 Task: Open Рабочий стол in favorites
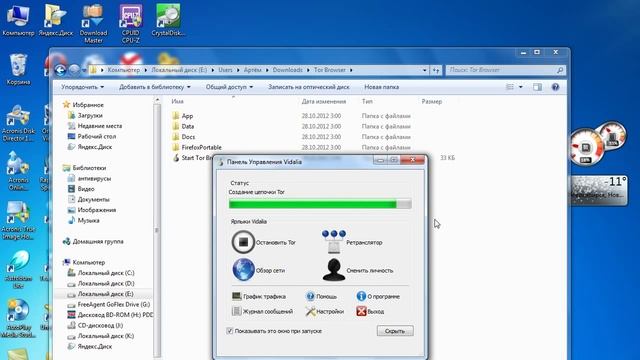[x=97, y=136]
